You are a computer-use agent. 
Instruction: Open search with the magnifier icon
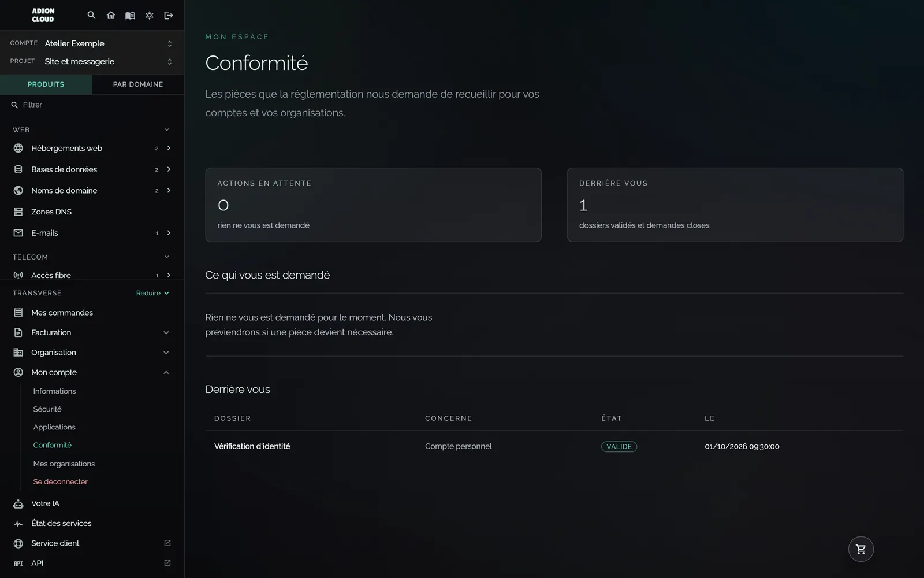point(91,16)
